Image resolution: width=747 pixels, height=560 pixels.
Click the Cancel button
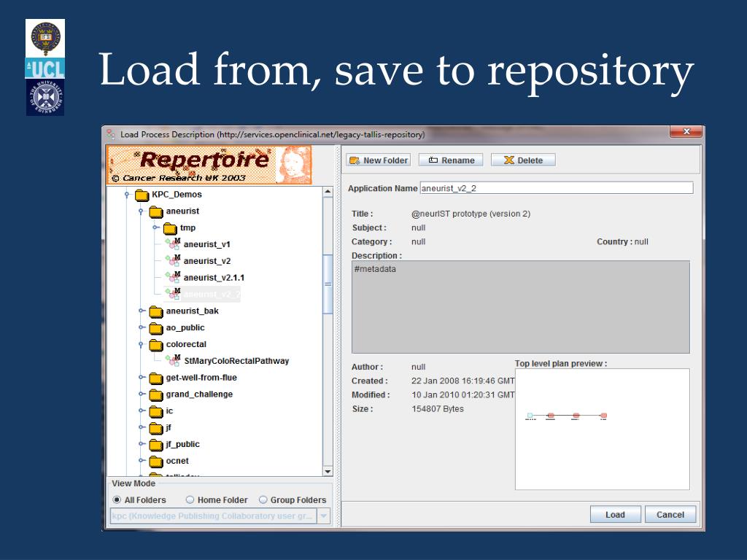click(670, 515)
